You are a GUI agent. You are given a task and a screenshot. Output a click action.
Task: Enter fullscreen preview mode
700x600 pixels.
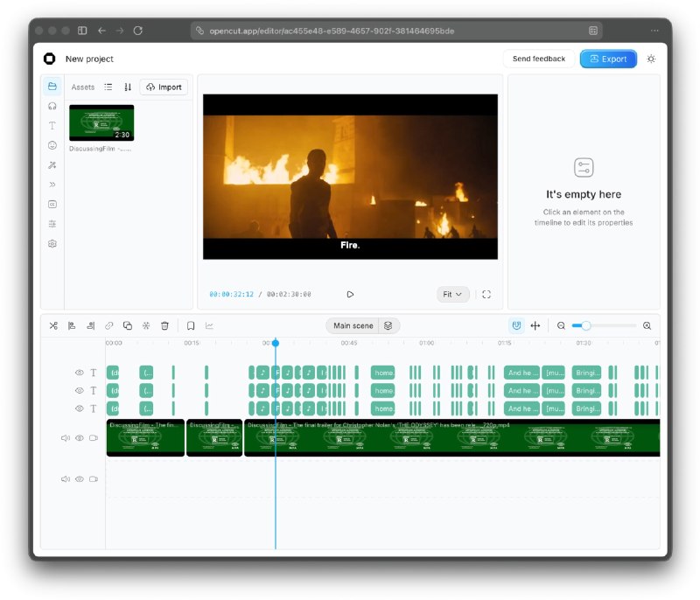486,294
